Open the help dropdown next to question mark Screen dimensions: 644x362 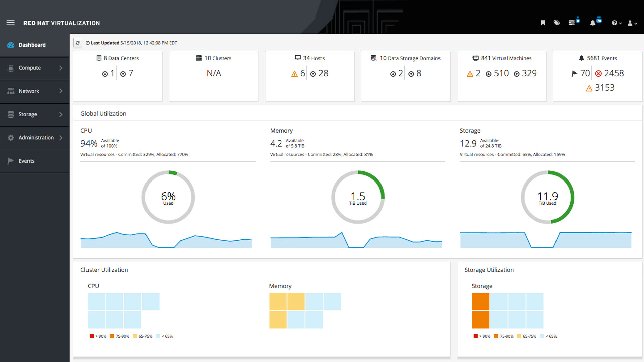tap(616, 23)
